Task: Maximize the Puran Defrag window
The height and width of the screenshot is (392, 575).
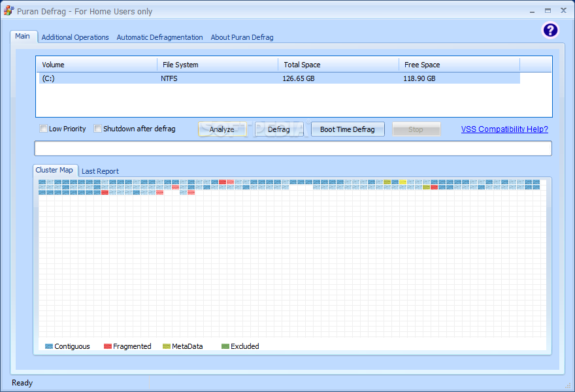Action: [548, 11]
